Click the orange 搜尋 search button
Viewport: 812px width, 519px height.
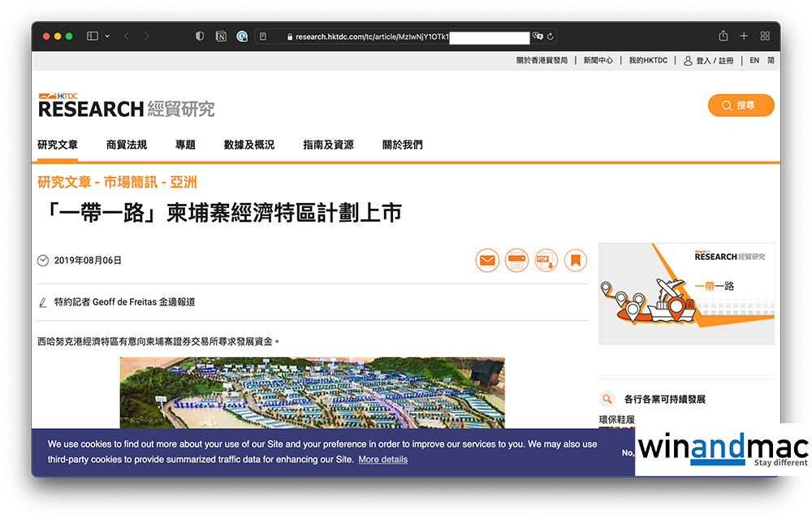741,106
